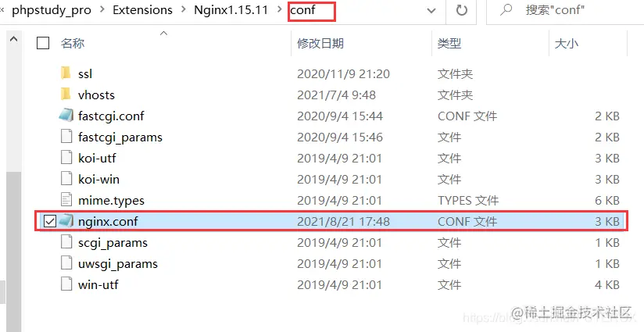Image resolution: width=644 pixels, height=332 pixels.
Task: Expand chevron after phpstudy_pro in path
Action: click(102, 10)
